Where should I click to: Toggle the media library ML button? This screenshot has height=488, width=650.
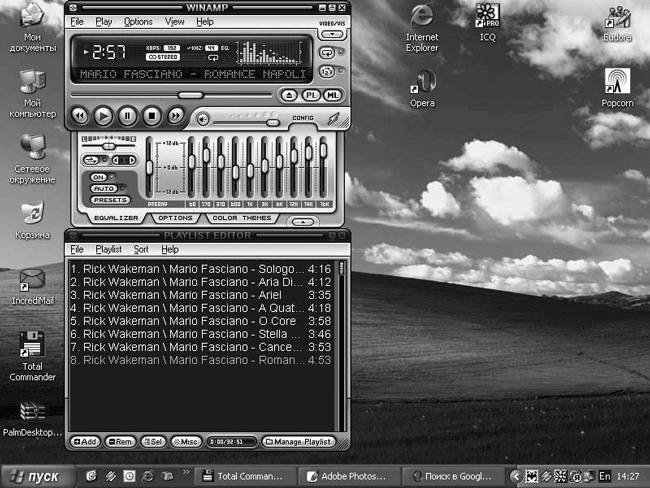tap(332, 95)
